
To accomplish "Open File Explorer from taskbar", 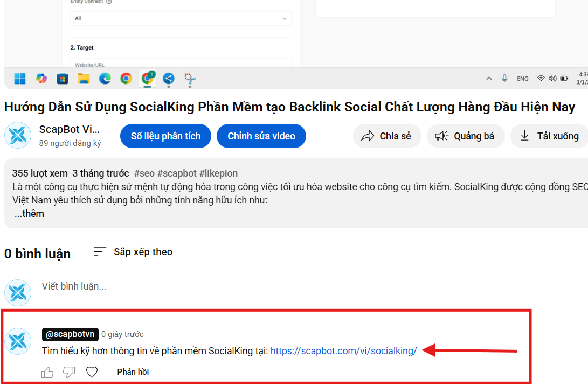I will [x=84, y=79].
